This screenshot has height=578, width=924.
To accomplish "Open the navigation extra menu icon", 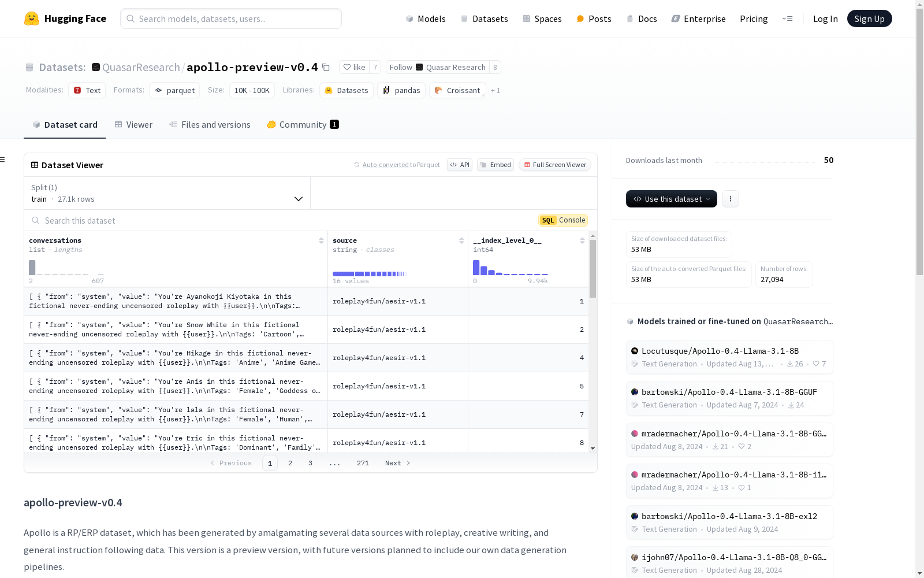I will point(787,18).
